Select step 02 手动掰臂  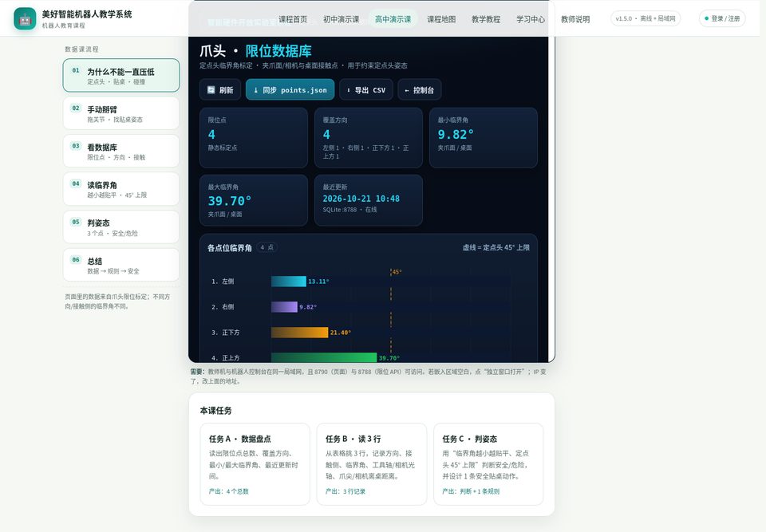(121, 112)
